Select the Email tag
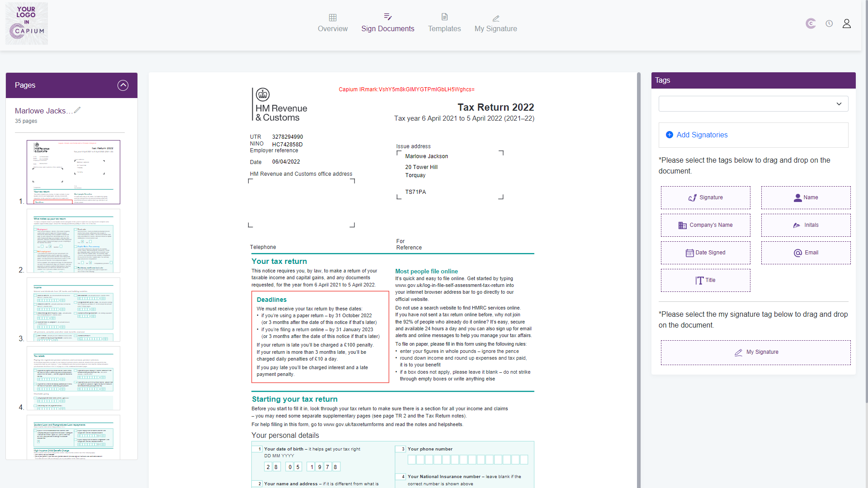 tap(806, 253)
